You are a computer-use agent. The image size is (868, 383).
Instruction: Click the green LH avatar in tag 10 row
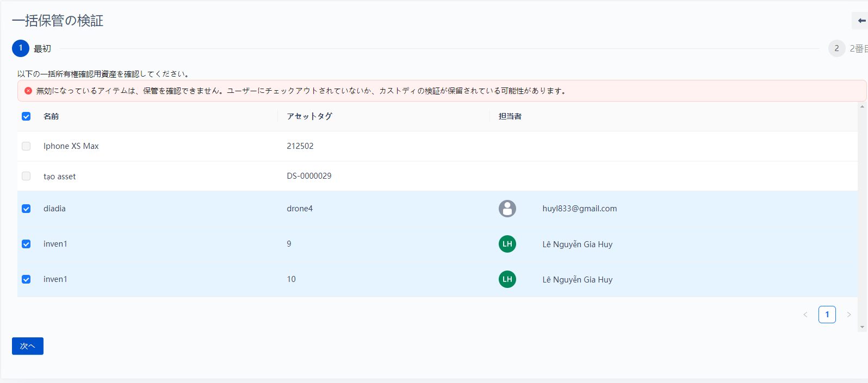point(507,279)
